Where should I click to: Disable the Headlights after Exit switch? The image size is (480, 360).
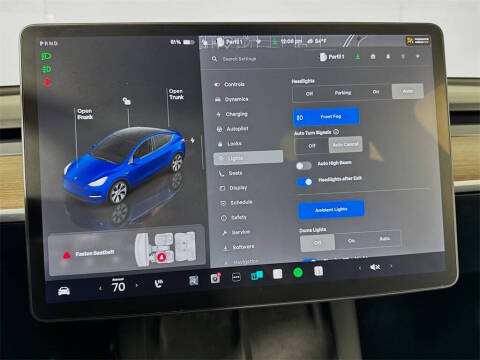click(x=305, y=182)
